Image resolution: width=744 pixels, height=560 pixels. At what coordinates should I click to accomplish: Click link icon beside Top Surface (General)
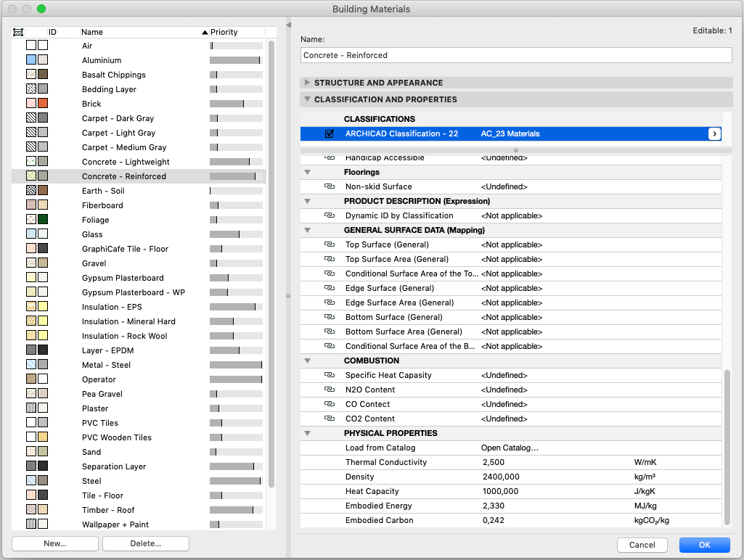330,244
